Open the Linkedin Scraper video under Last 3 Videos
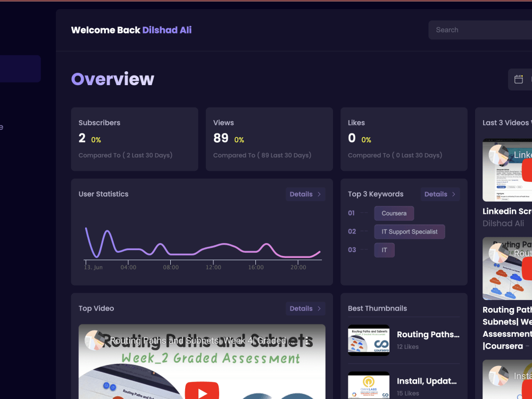The image size is (532, 399). pos(507,170)
